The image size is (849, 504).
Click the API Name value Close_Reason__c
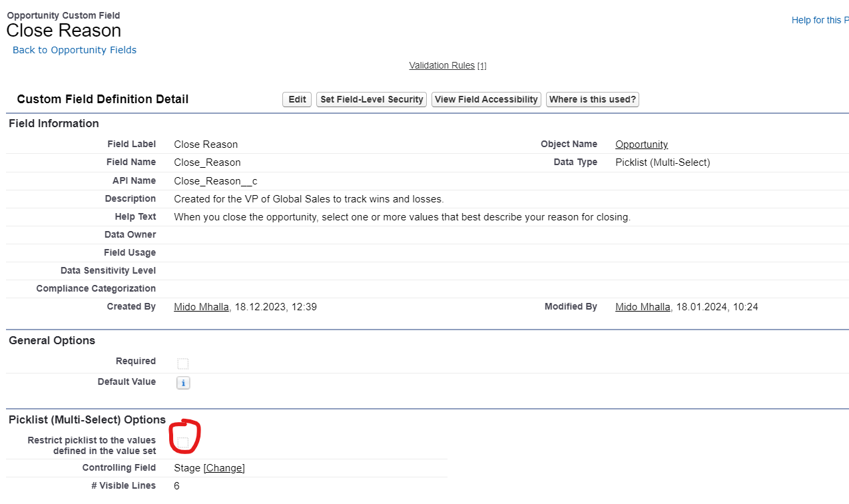(216, 181)
